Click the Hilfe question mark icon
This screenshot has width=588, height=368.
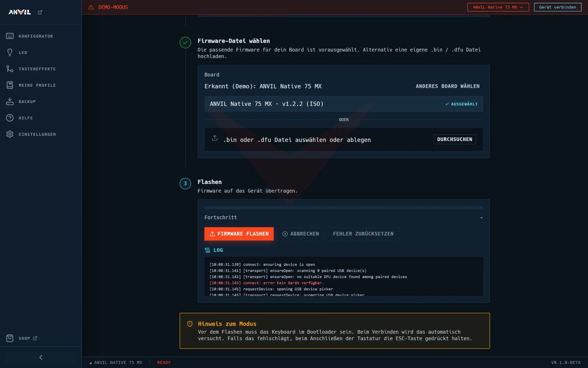click(x=10, y=118)
